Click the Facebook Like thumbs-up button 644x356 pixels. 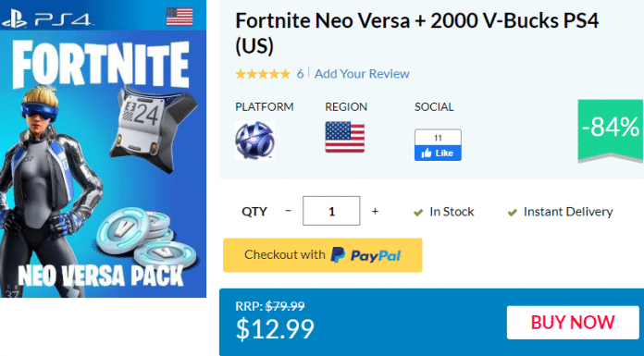coord(438,153)
